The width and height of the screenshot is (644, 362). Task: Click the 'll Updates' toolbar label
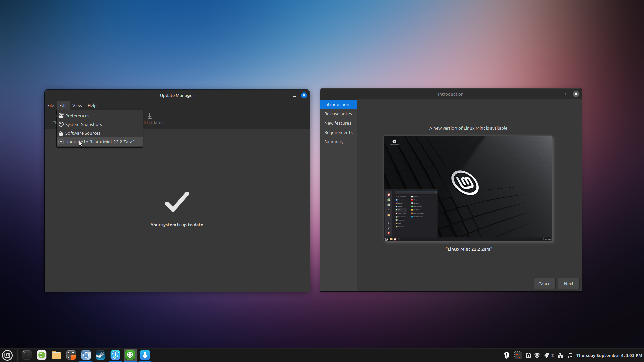153,123
